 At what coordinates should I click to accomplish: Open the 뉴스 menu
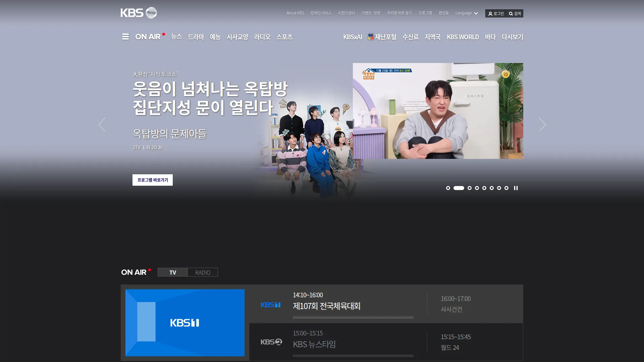(x=176, y=37)
